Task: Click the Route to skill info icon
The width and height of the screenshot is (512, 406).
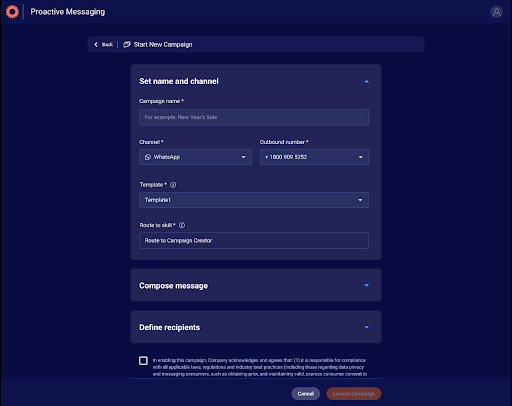Action: coord(182,225)
